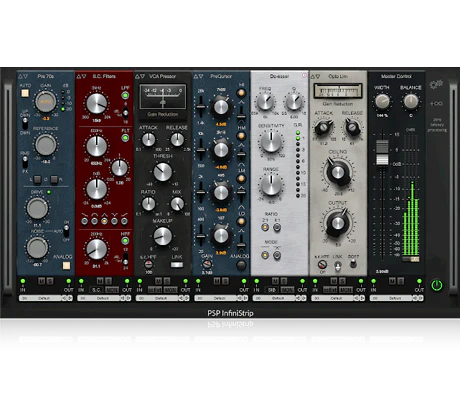Toggle the PreQursor ANALOG button
This screenshot has height=416, width=460.
coord(241,265)
